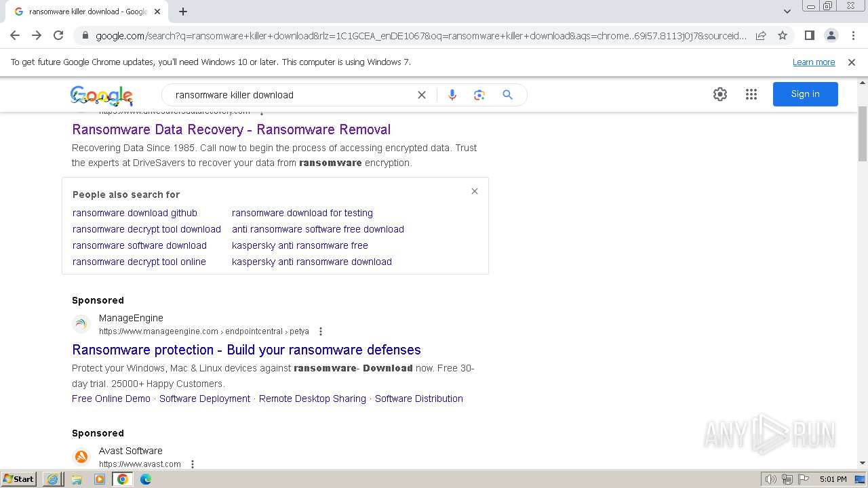This screenshot has height=488, width=868.
Task: Open Ransomware protection ad headline
Action: (246, 350)
